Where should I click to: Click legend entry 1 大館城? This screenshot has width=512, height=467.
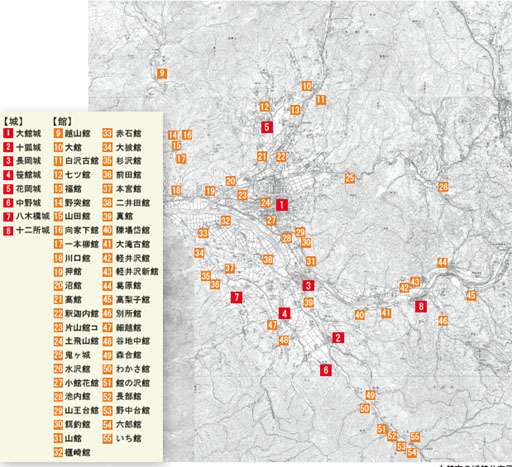tap(22, 133)
